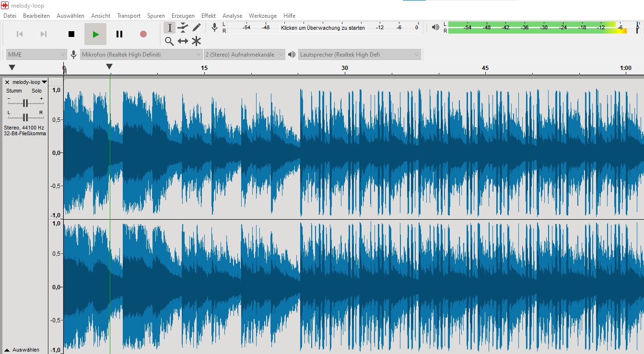Mute the melody-loop track with Stumm
Image resolution: width=644 pixels, height=354 pixels.
[x=14, y=91]
